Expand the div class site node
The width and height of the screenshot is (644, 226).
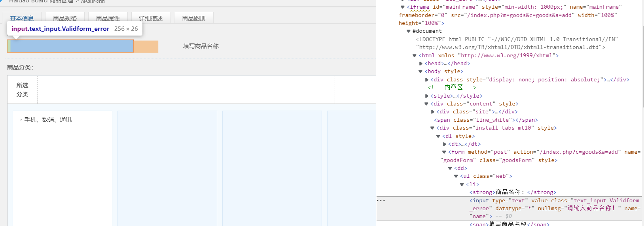pos(433,112)
